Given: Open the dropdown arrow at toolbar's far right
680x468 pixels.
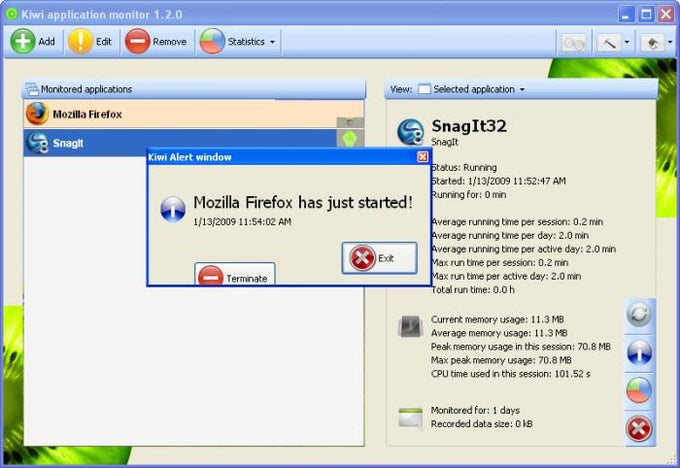Looking at the screenshot, I should (670, 42).
